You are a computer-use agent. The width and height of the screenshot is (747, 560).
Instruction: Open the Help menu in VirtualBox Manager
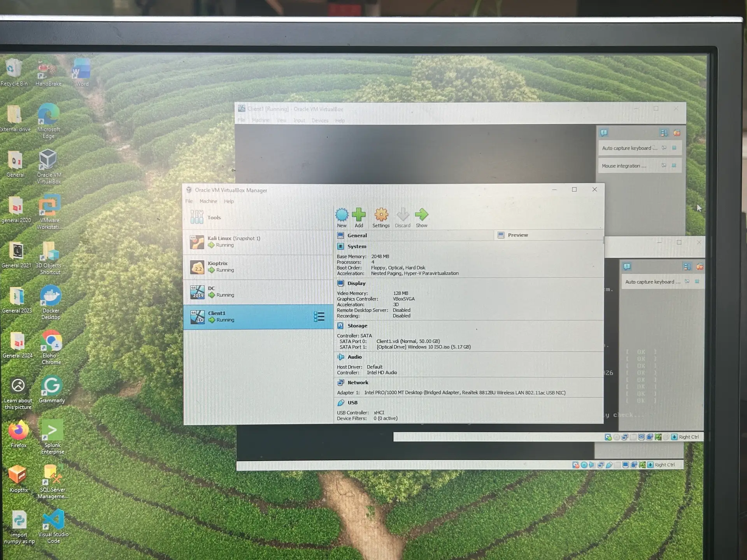tap(229, 201)
